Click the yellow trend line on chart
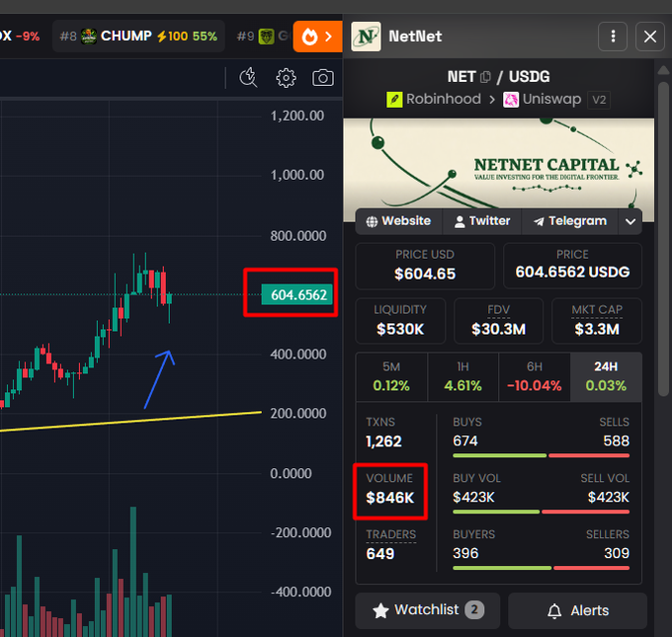The width and height of the screenshot is (672, 637). 130,422
